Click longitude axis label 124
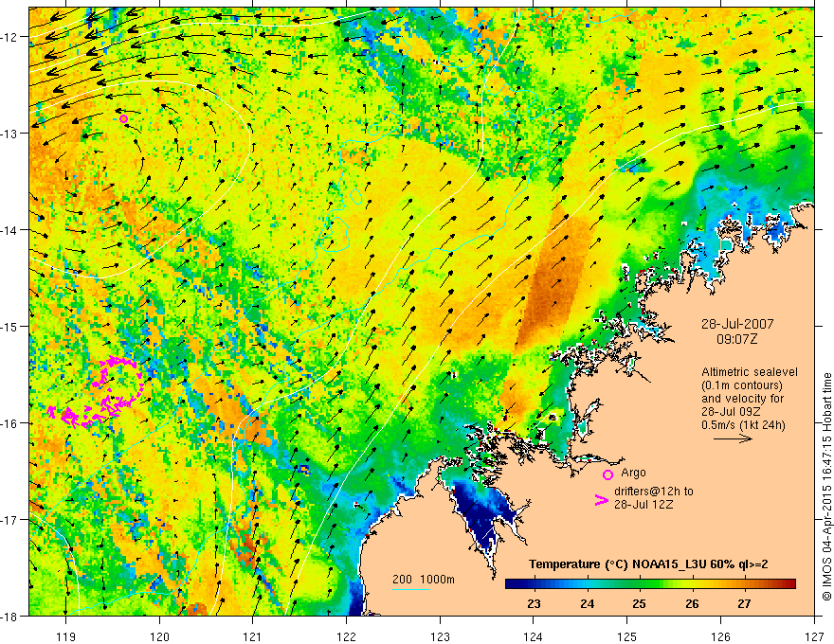 [534, 636]
